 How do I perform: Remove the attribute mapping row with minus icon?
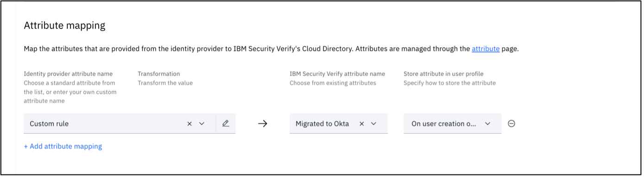coord(511,124)
